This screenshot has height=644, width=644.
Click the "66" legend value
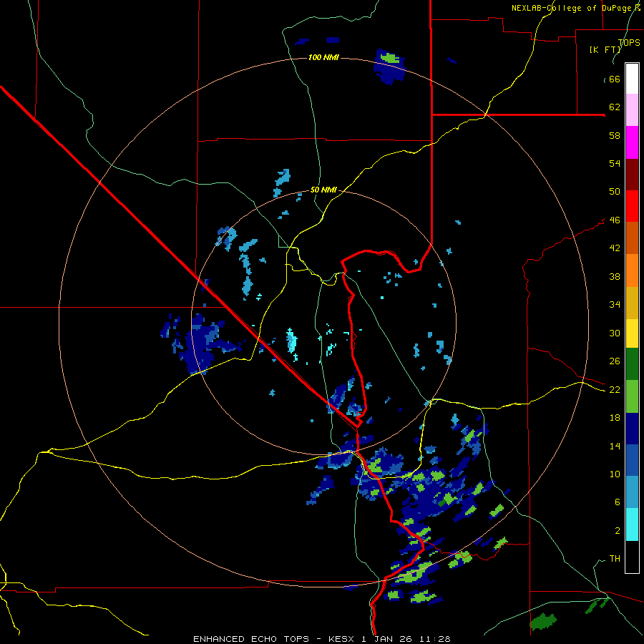click(x=615, y=79)
